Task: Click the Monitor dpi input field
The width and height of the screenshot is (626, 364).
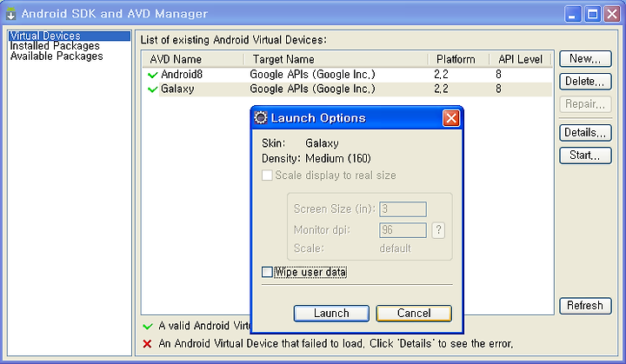Action: pos(403,230)
